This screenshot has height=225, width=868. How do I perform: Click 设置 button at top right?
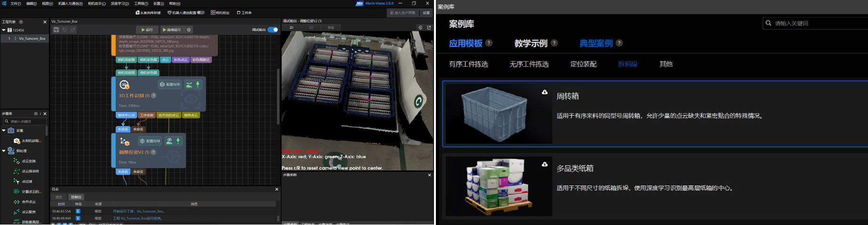click(426, 13)
